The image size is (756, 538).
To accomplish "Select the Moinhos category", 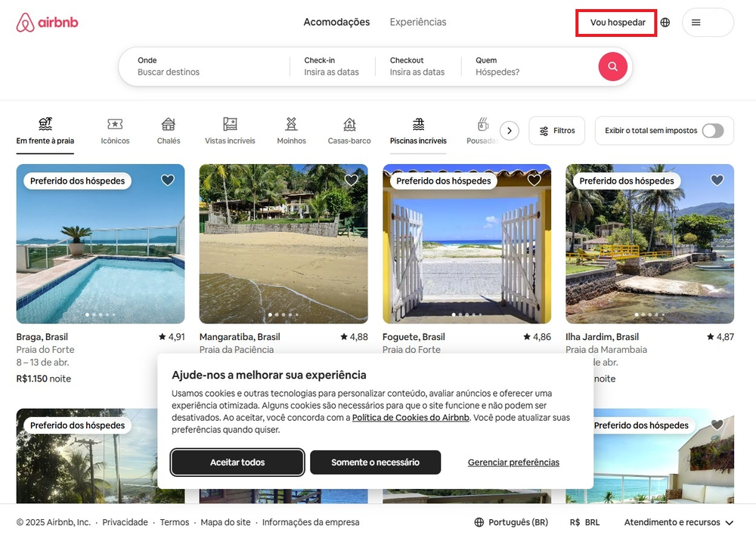I will [291, 131].
